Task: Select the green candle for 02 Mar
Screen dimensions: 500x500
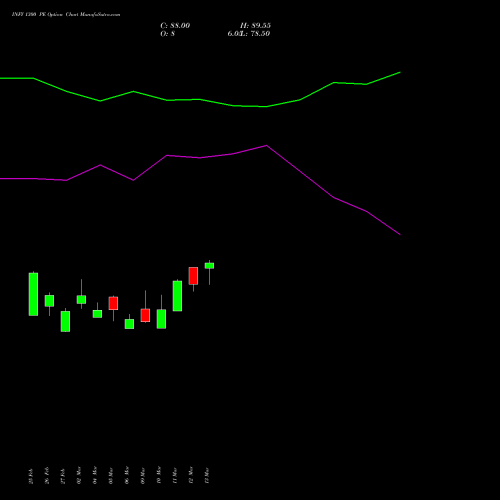Action: (81, 299)
